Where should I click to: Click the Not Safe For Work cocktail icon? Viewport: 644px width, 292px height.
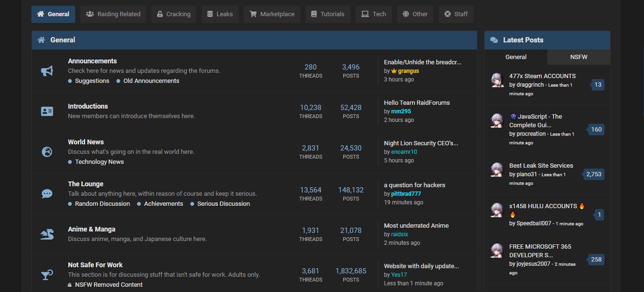(x=46, y=274)
